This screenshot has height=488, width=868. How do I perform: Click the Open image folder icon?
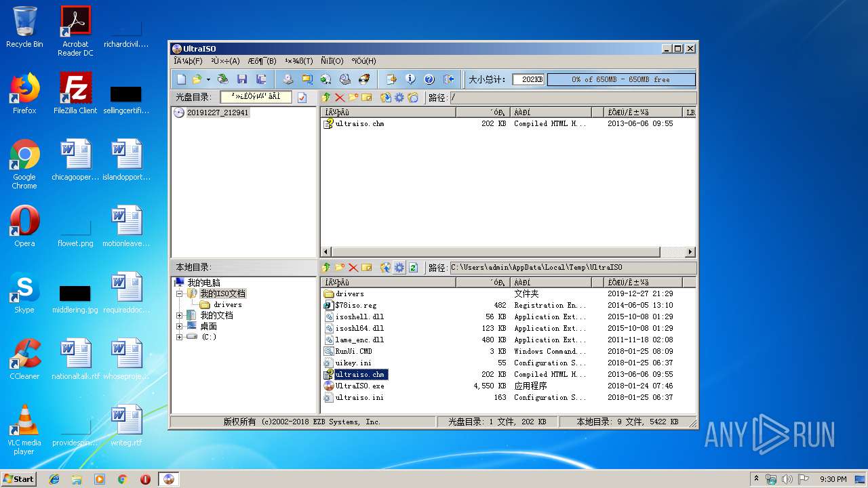[x=197, y=79]
